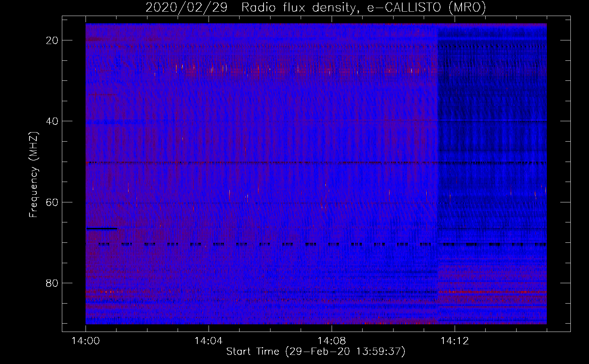Click the '40' frequency tick label
Screen dimensions: 589x364
click(x=52, y=121)
